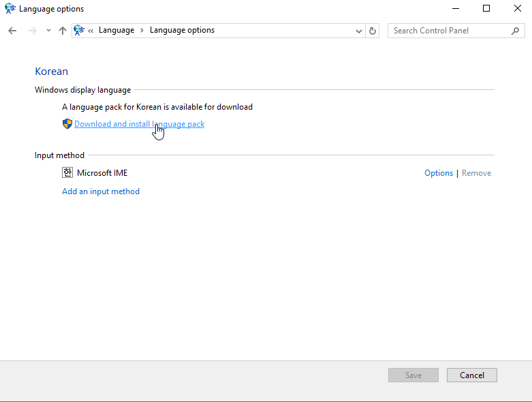The width and height of the screenshot is (532, 402).
Task: Click the Microsoft IME Korean icon
Action: (67, 172)
